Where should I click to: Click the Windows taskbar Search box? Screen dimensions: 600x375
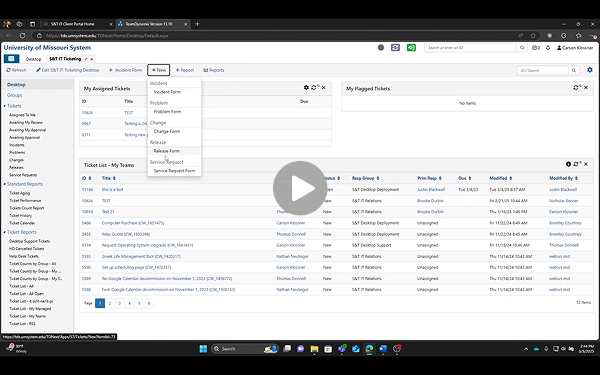[x=245, y=349]
